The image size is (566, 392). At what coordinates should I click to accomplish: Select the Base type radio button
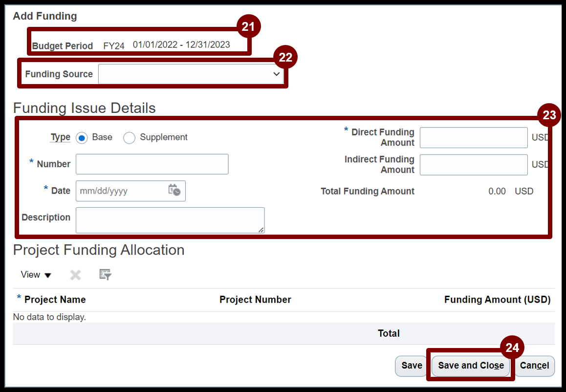click(x=82, y=138)
